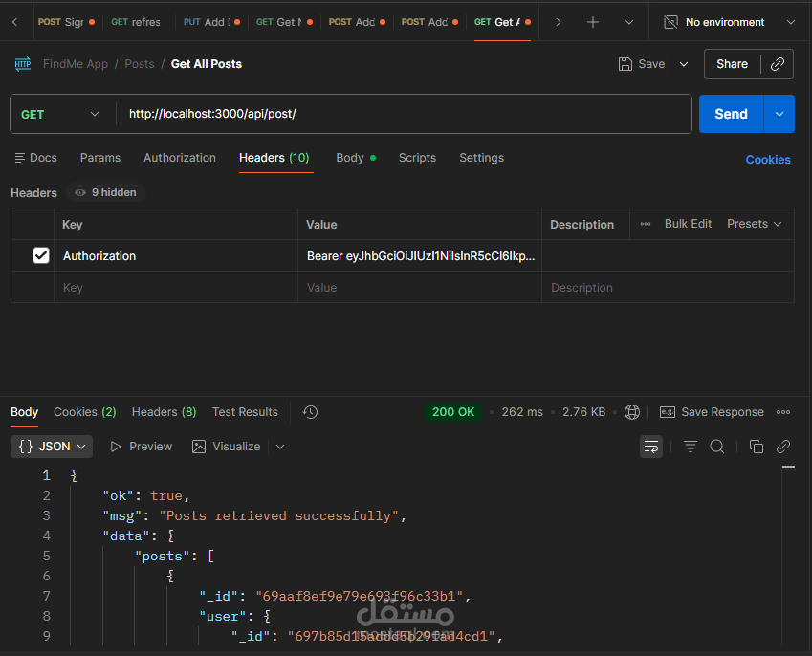Click the Authorization key cell
The image size is (812, 656).
[176, 255]
